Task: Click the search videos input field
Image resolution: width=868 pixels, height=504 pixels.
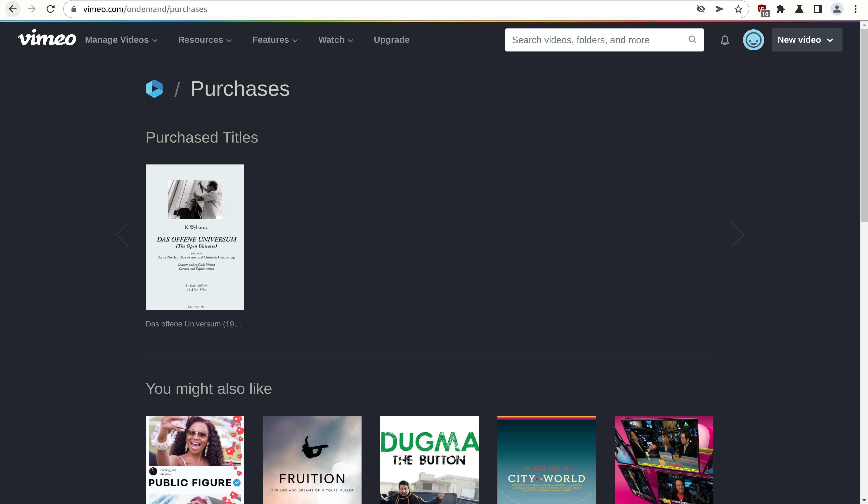Action: tap(605, 40)
